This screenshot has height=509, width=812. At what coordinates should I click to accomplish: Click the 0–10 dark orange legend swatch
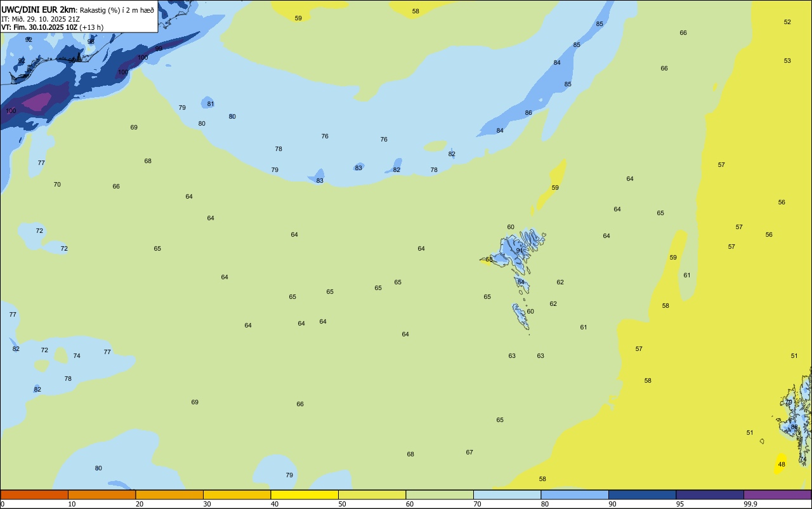pos(34,494)
